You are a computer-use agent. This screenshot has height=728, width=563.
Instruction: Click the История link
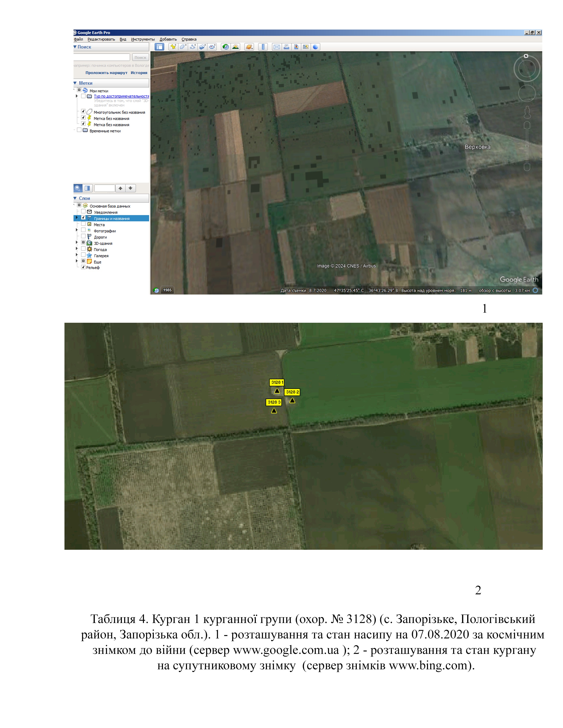point(139,73)
